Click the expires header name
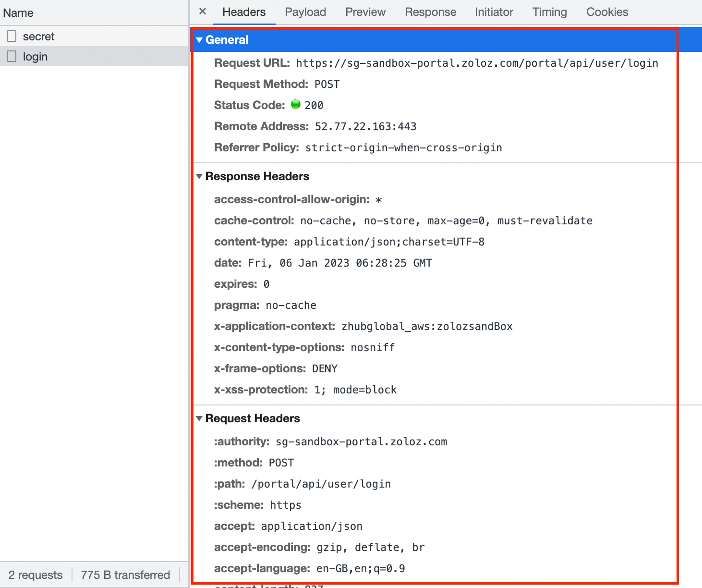702x588 pixels. pos(236,284)
